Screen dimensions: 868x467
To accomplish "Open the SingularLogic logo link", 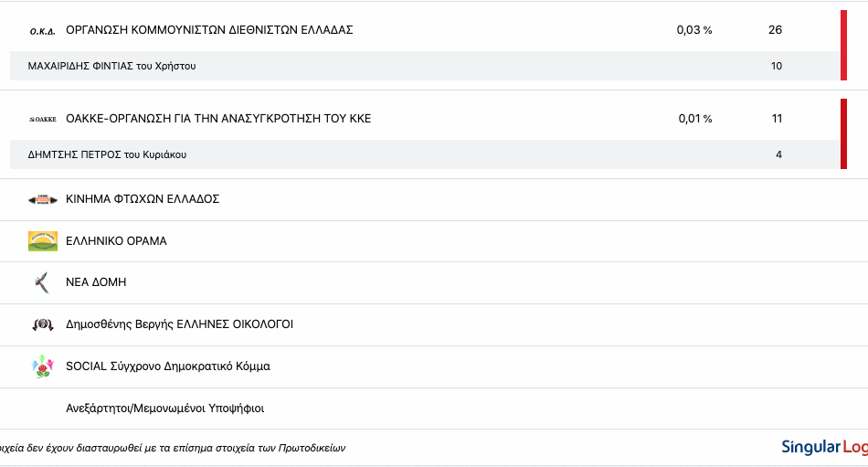I will (x=824, y=447).
